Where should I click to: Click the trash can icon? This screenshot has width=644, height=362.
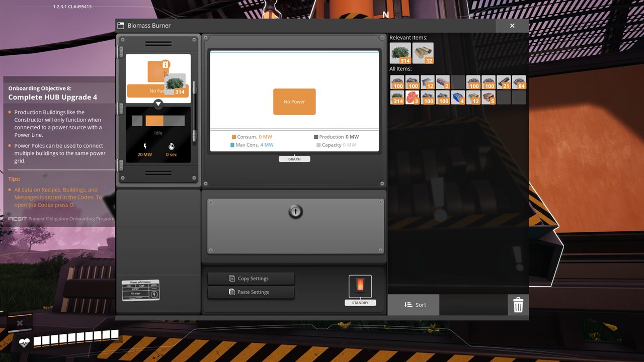[x=518, y=305]
